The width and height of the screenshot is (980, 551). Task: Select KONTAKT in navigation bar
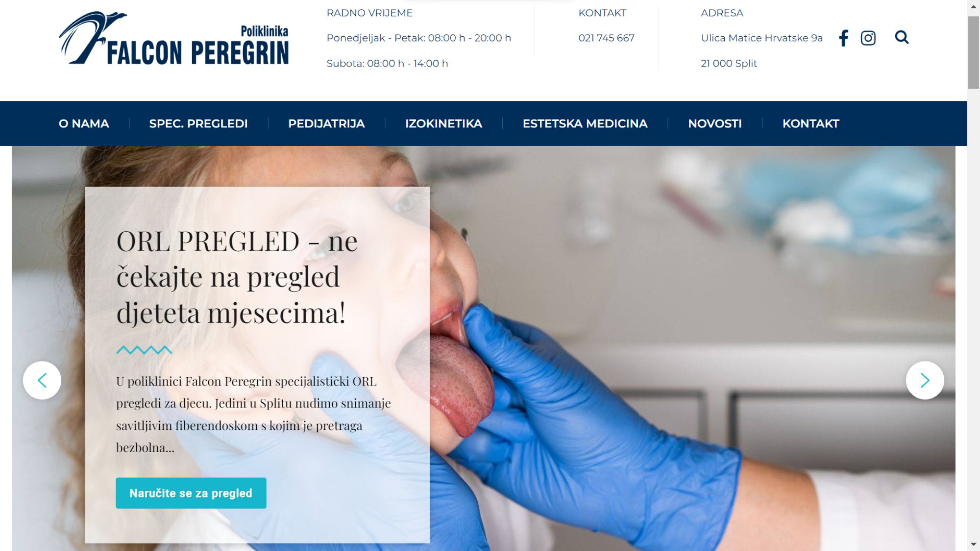click(810, 123)
